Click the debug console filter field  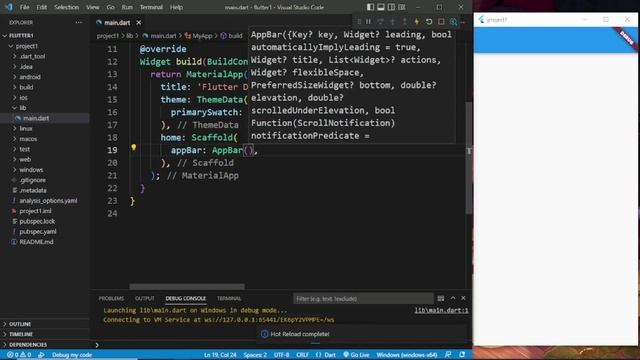point(363,299)
